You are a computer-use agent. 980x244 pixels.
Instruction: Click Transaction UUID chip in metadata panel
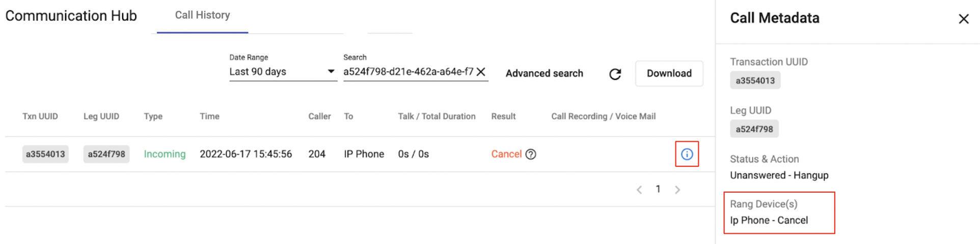(755, 80)
